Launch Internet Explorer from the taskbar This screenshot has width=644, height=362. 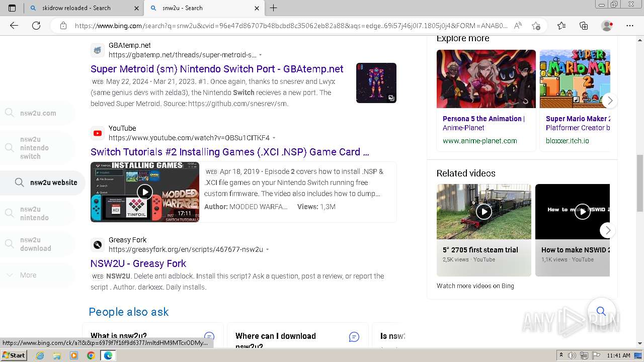pyautogui.click(x=40, y=355)
